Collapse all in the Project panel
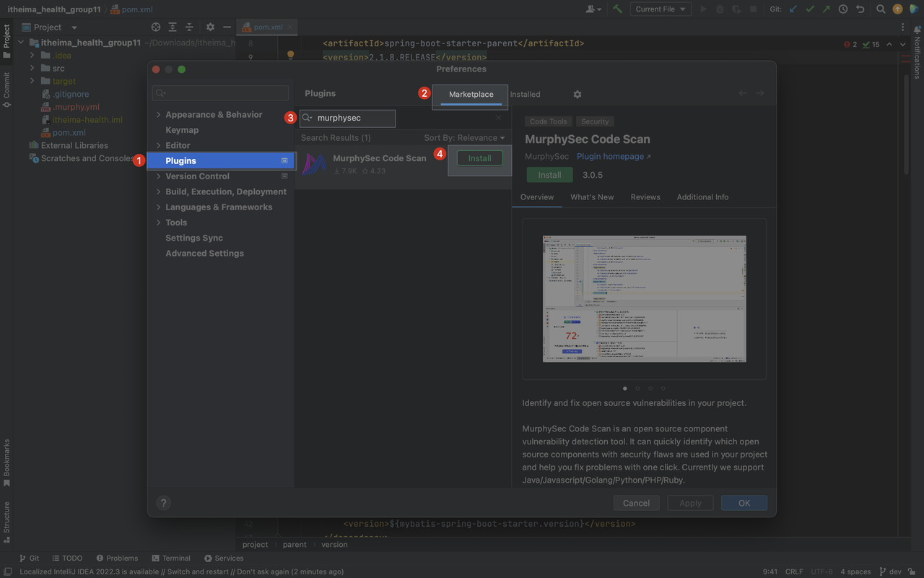This screenshot has height=578, width=924. click(189, 27)
